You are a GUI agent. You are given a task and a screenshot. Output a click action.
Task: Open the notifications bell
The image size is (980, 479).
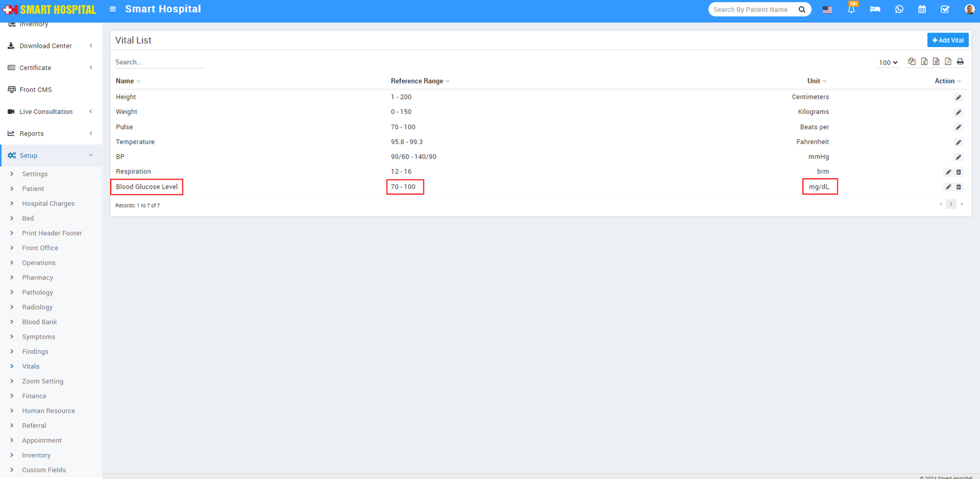click(851, 9)
